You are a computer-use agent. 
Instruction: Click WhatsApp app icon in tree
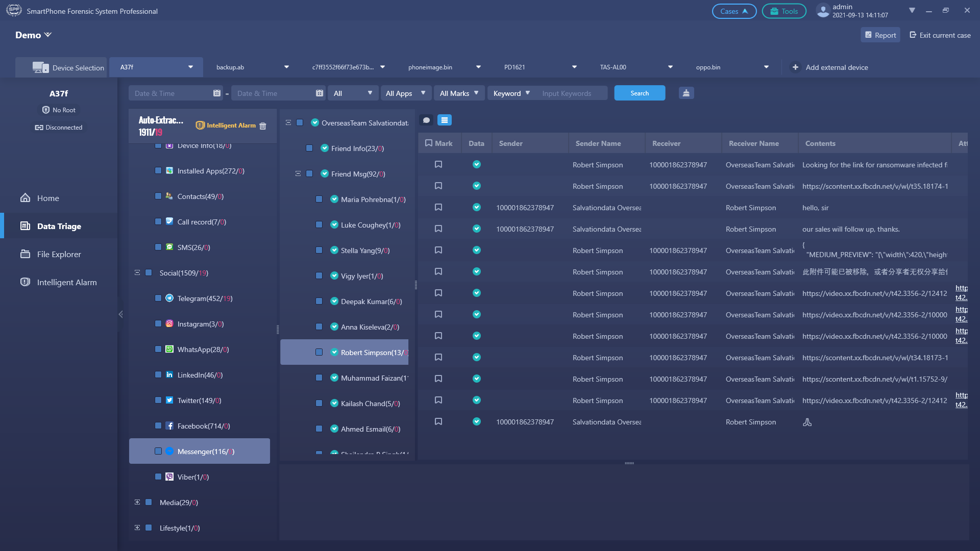coord(169,349)
